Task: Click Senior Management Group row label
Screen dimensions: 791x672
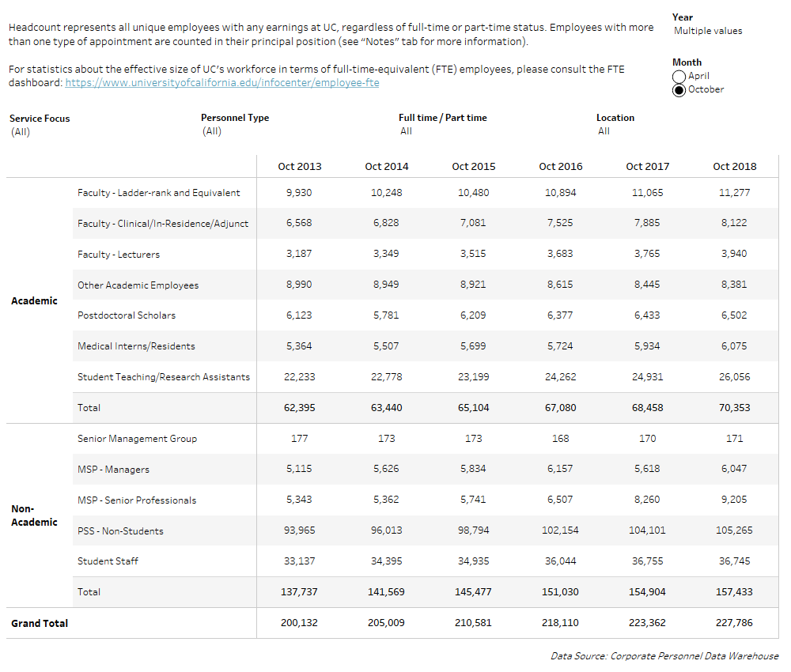Action: click(137, 439)
